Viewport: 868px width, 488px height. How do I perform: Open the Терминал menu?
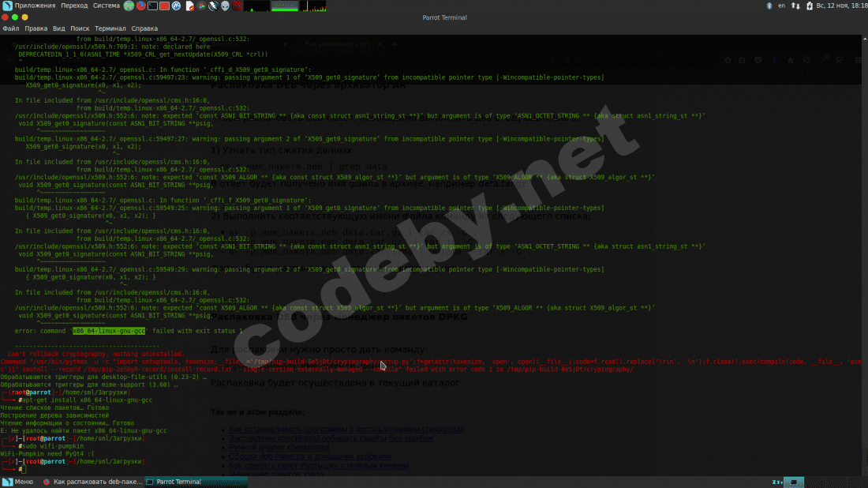[110, 28]
